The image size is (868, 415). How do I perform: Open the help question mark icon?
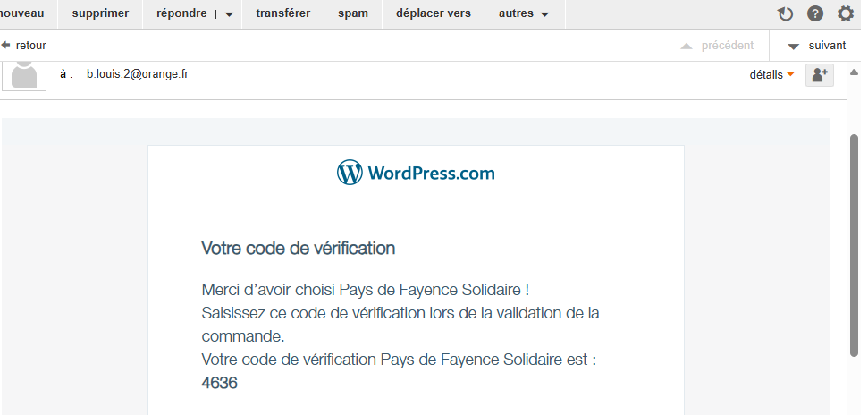click(x=815, y=13)
